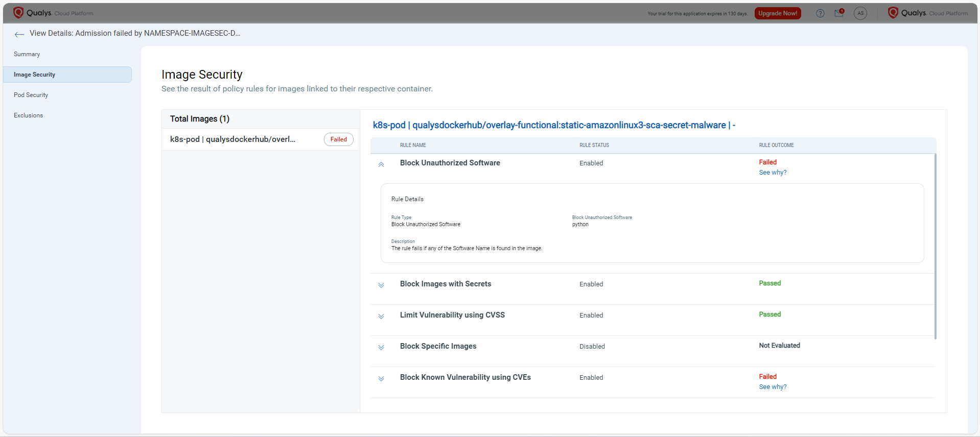Click Failed outcome of Block Known Vulnerability
Viewport: 980px width, 437px height.
tap(767, 377)
